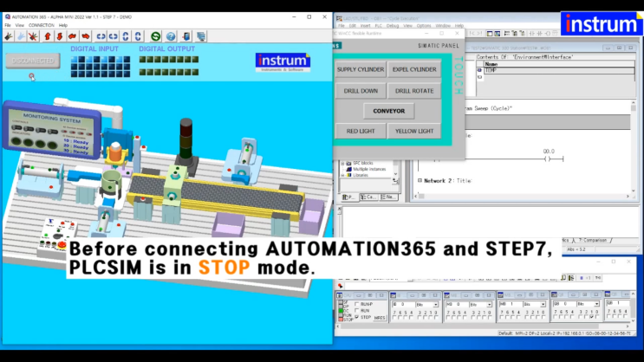Click the network computers icon in toolbar
The image size is (644, 362).
click(x=201, y=36)
